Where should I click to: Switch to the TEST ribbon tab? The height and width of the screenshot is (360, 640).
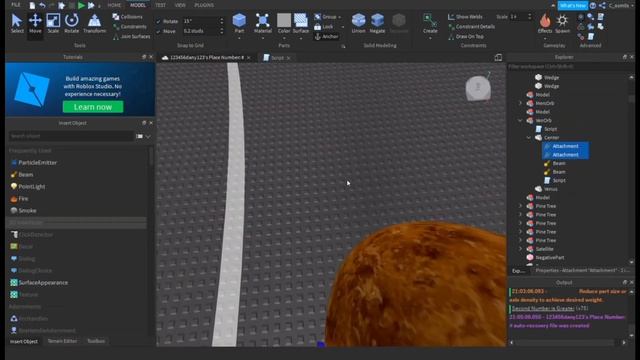click(160, 5)
